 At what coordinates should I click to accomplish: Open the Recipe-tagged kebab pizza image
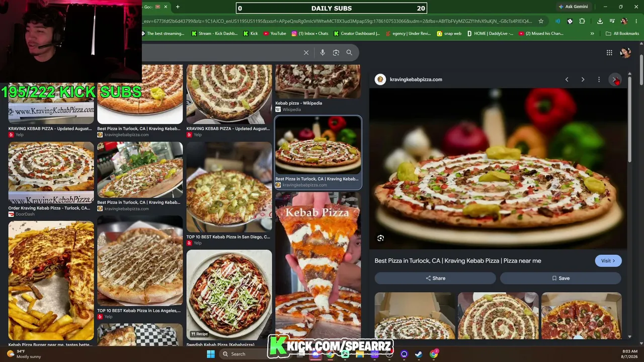pos(229,295)
